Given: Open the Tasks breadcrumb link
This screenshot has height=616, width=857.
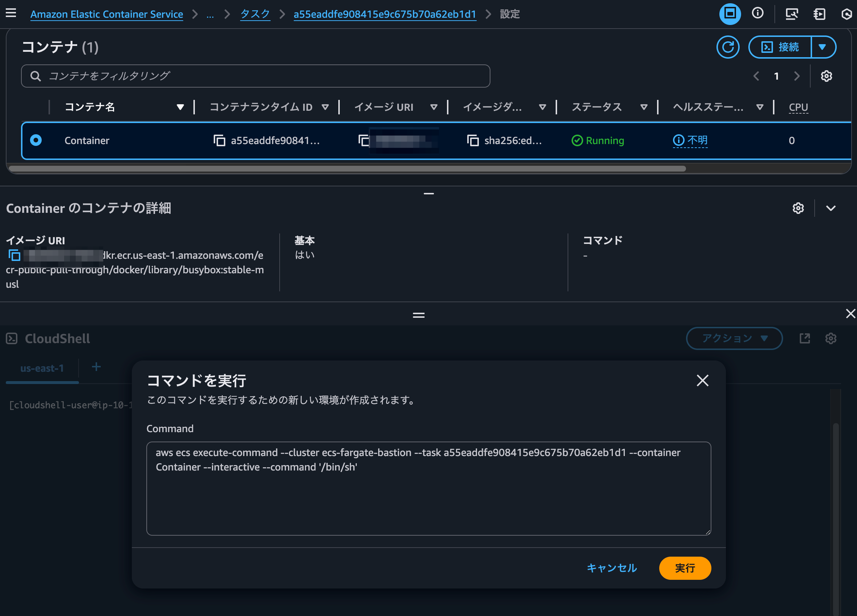Looking at the screenshot, I should 255,14.
